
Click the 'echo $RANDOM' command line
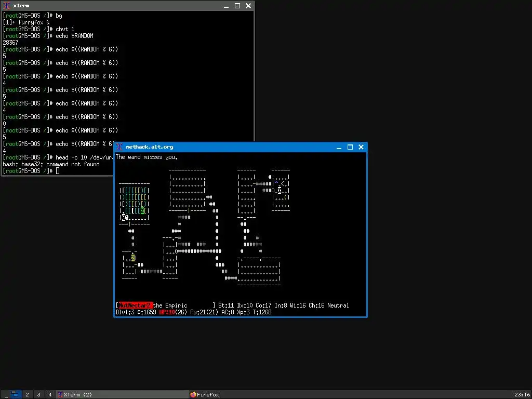(x=48, y=36)
